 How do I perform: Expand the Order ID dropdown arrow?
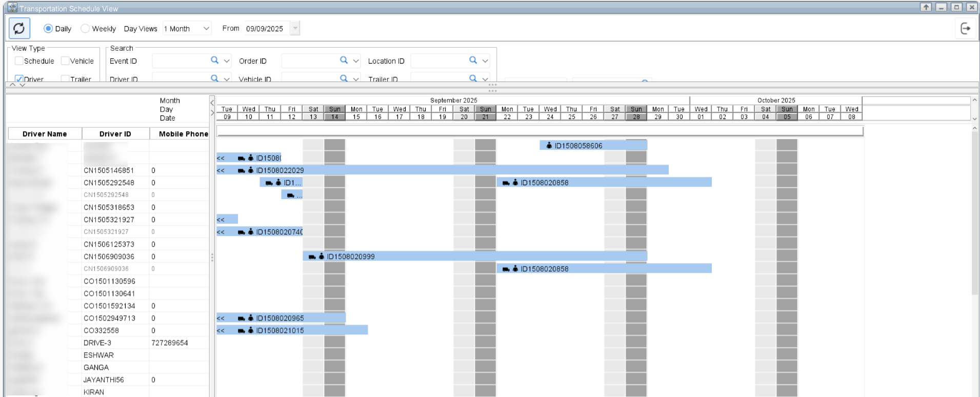pyautogui.click(x=356, y=61)
